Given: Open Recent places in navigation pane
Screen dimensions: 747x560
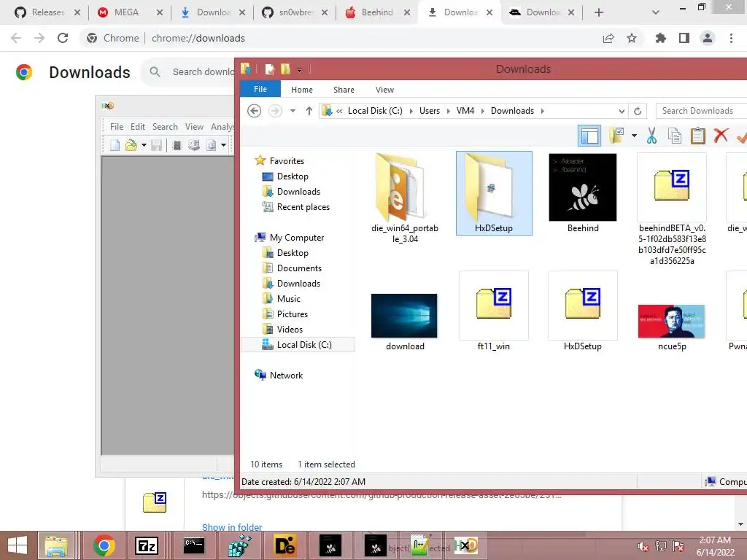Looking at the screenshot, I should click(303, 206).
